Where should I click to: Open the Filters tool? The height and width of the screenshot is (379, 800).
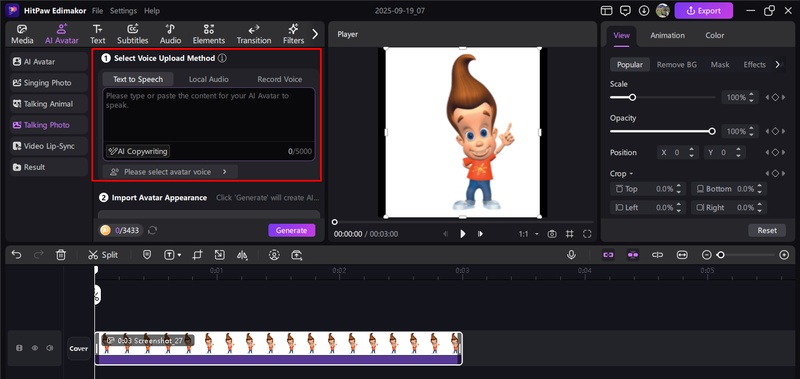293,34
